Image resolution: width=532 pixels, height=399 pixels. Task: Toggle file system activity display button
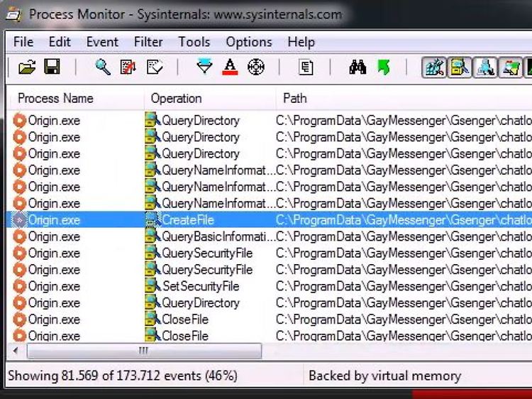460,67
